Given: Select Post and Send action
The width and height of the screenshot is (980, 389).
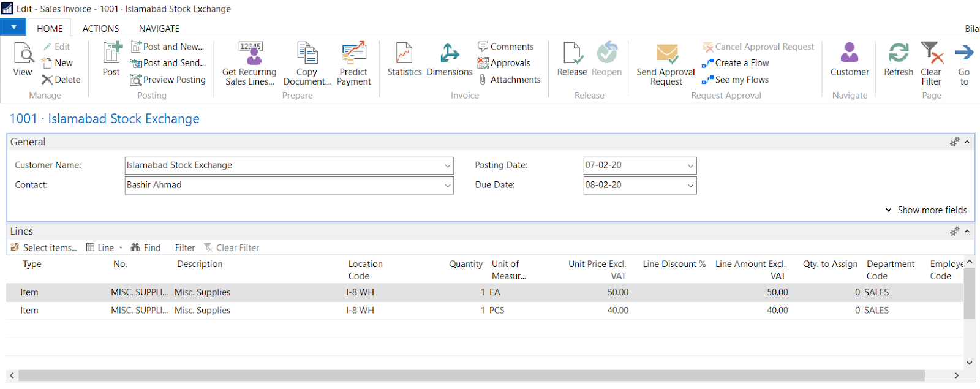Looking at the screenshot, I should pos(168,63).
